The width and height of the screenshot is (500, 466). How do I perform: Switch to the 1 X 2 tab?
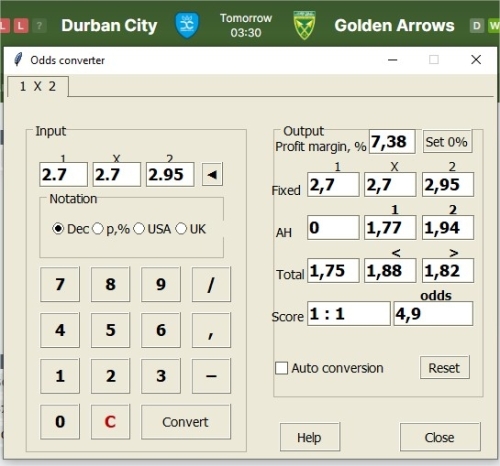(x=38, y=86)
